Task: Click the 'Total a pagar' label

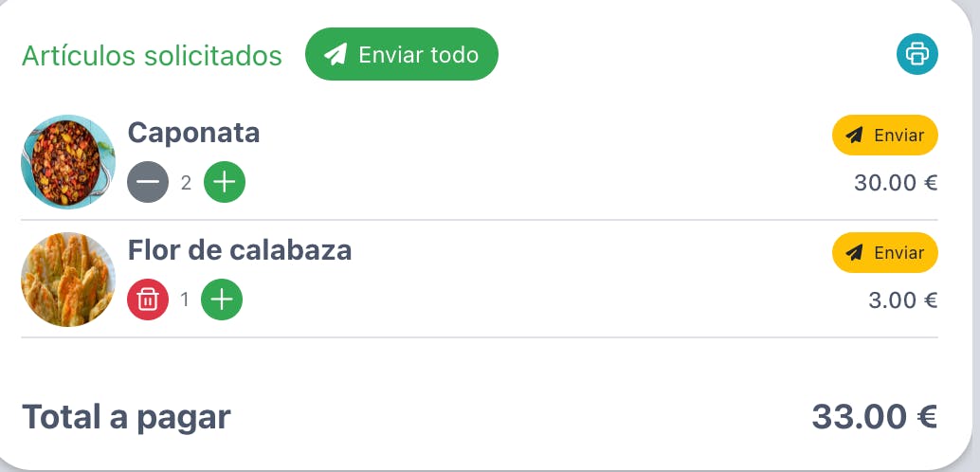Action: [x=126, y=418]
